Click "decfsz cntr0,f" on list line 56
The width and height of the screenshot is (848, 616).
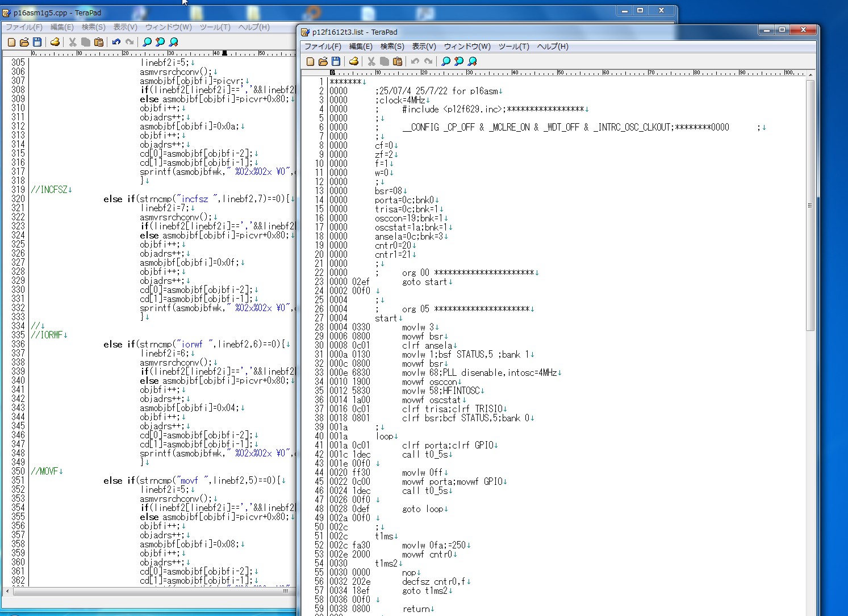pos(434,581)
